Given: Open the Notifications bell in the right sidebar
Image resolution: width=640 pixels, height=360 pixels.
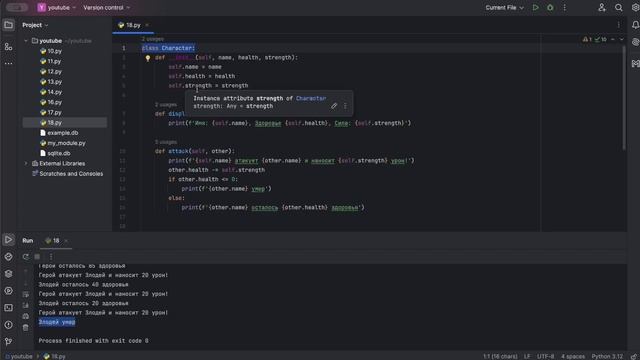Looking at the screenshot, I should [635, 25].
